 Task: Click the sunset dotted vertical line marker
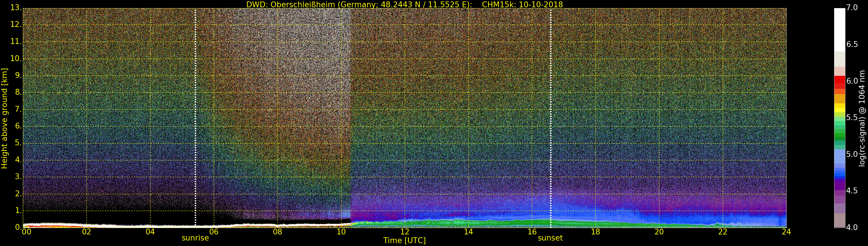click(550, 118)
